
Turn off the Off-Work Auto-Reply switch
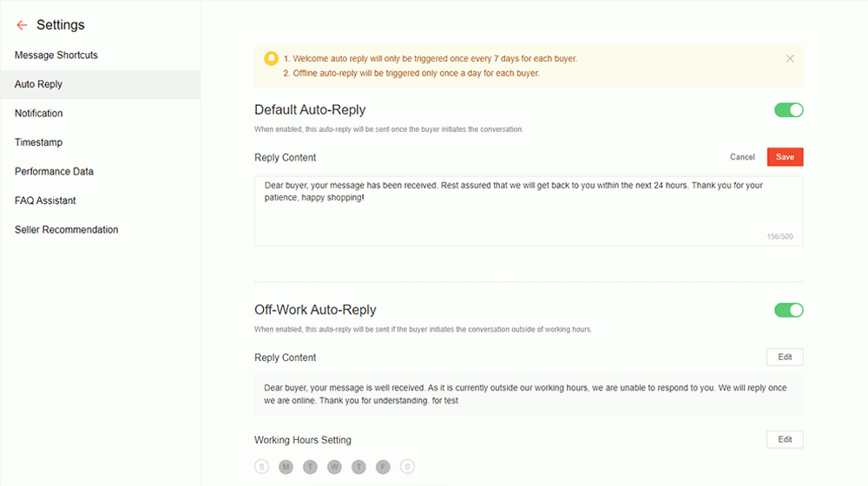pos(788,310)
